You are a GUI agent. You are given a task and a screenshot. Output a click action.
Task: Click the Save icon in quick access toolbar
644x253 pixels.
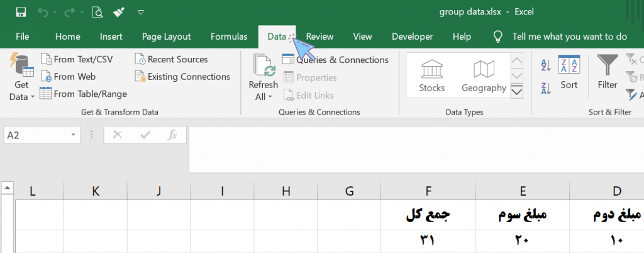coord(21,12)
